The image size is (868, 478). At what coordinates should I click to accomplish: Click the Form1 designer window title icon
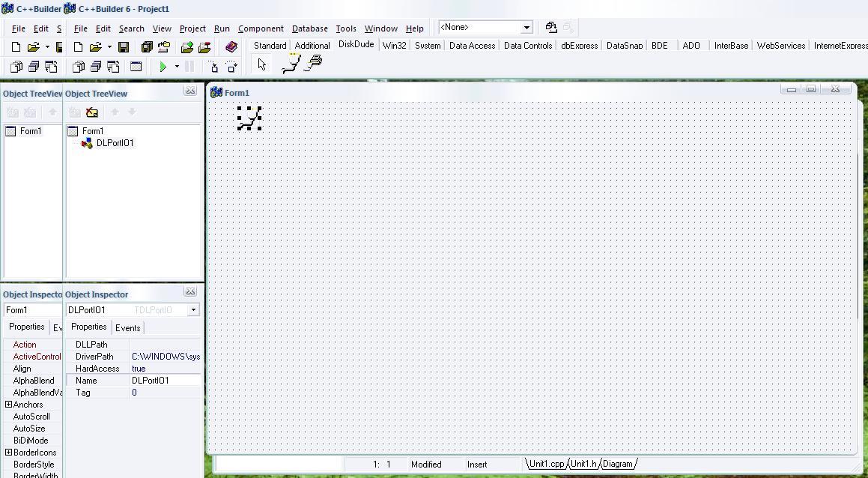[216, 92]
